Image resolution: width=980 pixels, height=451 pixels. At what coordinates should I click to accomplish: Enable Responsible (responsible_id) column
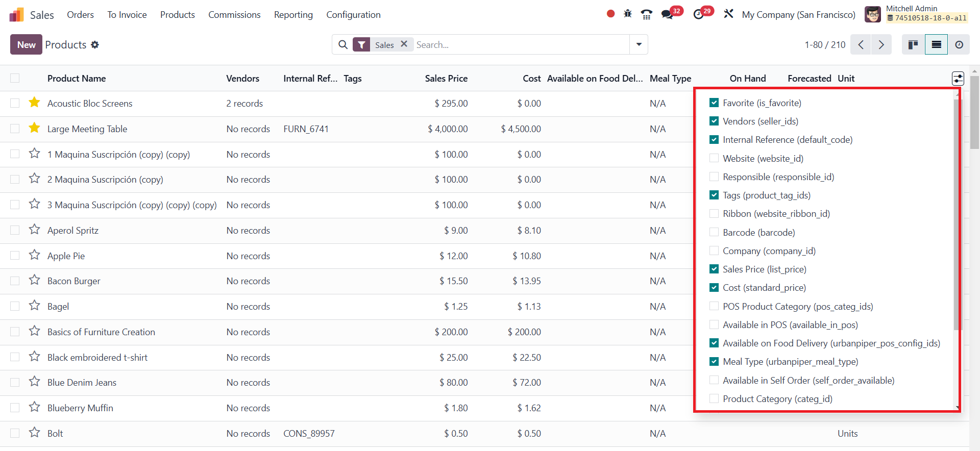pos(714,177)
